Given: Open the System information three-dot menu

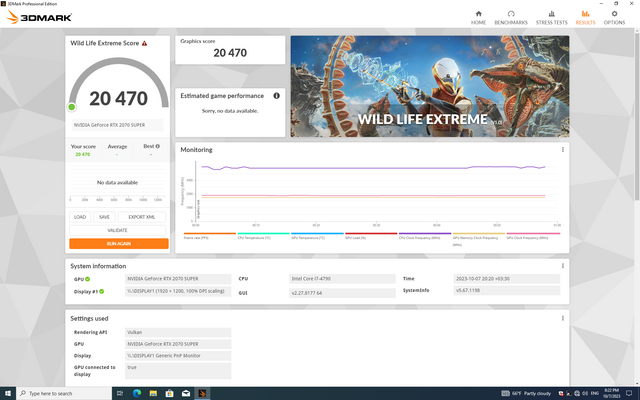Looking at the screenshot, I should 563,266.
